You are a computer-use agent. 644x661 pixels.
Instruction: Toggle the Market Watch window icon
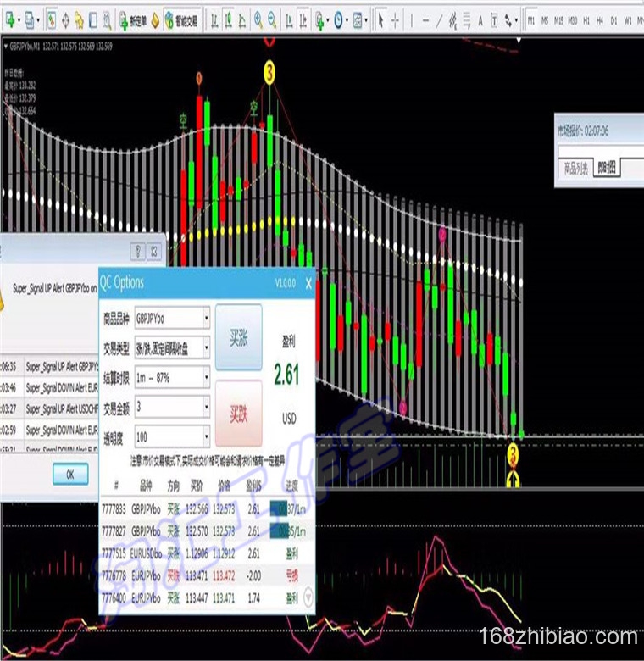point(52,19)
